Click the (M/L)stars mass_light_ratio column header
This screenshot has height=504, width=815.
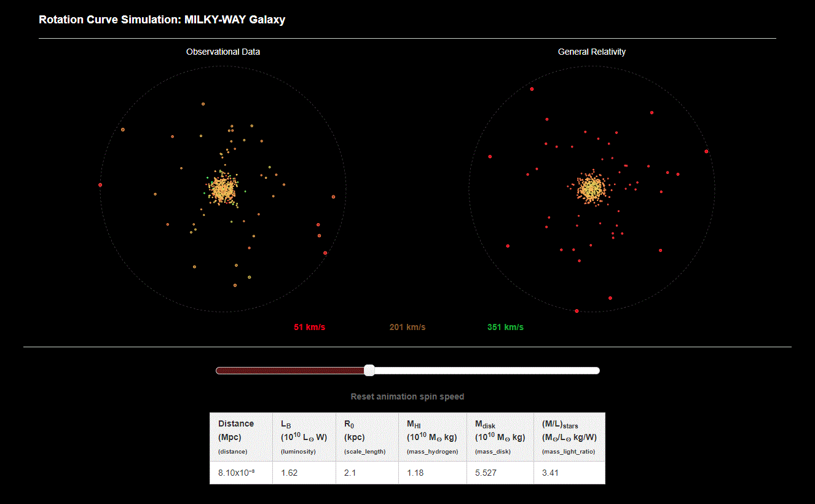[569, 436]
